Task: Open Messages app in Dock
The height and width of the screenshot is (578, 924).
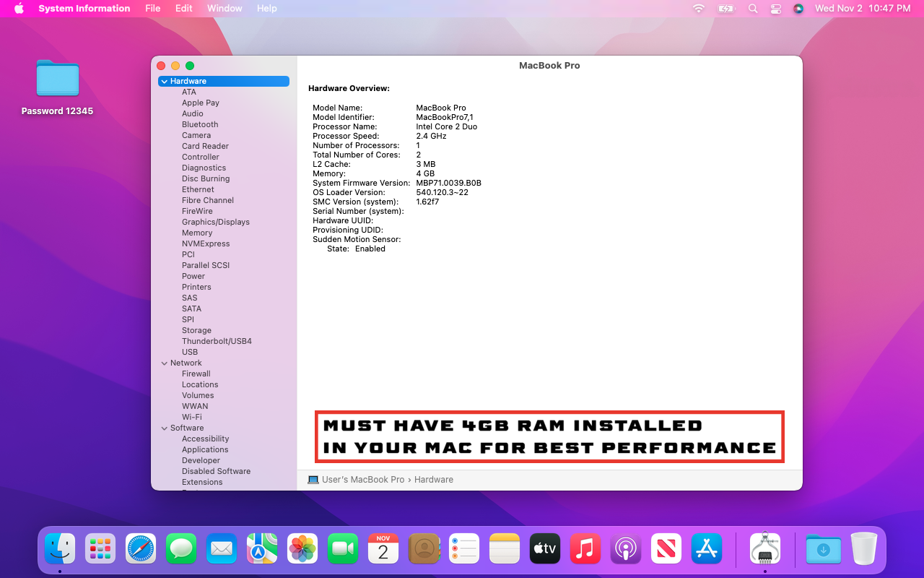Action: [x=181, y=548]
